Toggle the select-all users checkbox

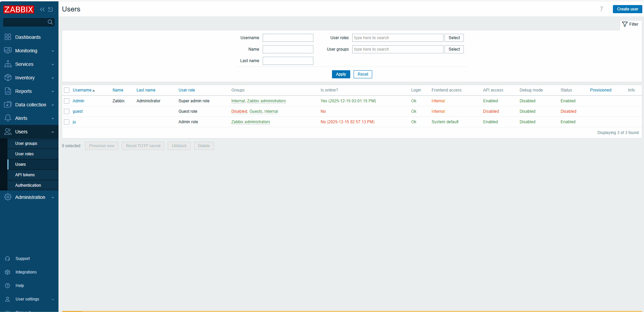[x=67, y=90]
